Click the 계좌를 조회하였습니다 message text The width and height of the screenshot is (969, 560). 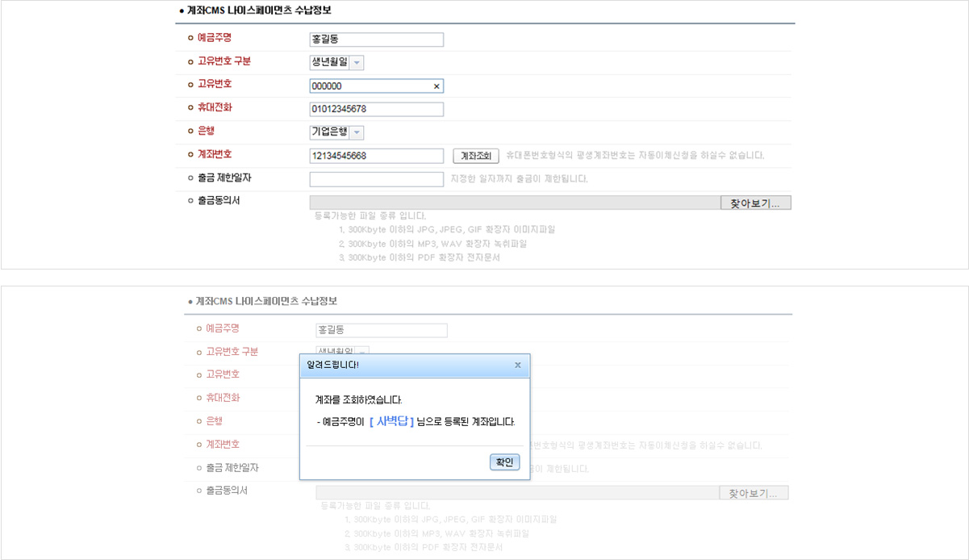(358, 399)
